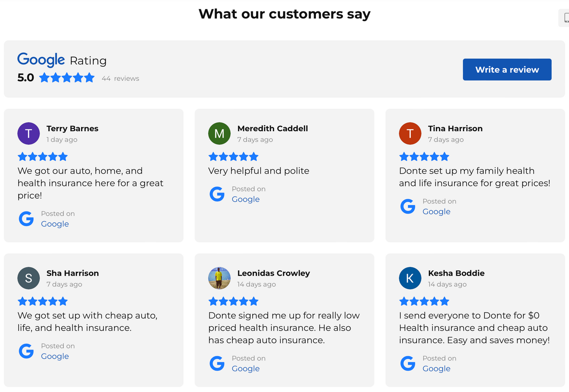This screenshot has height=392, width=569.
Task: Click the Google G icon in Meredith Caddell's review
Action: click(217, 194)
